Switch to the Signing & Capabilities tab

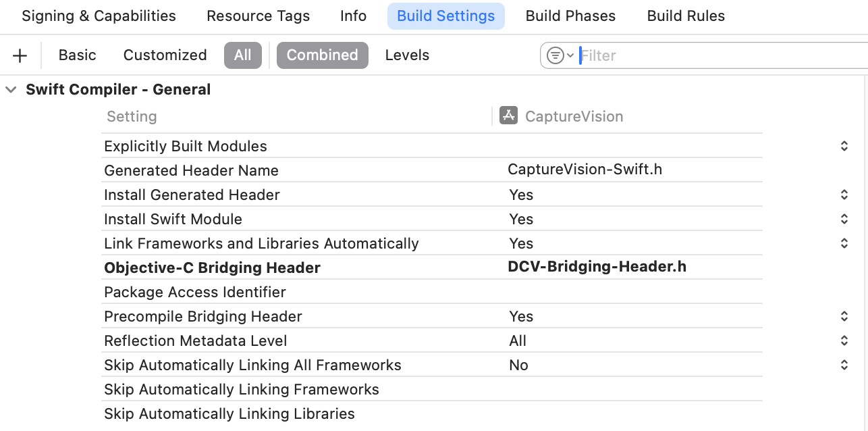point(99,16)
